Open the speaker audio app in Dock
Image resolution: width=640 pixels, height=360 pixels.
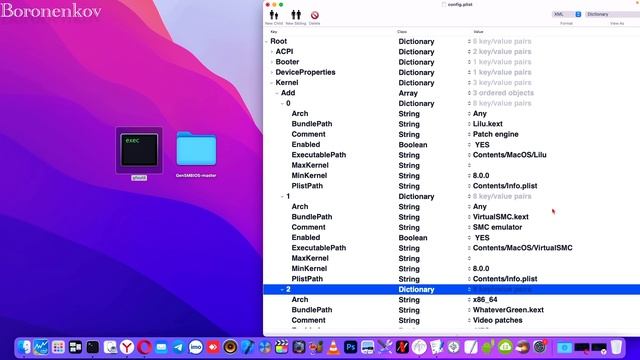pos(230,347)
